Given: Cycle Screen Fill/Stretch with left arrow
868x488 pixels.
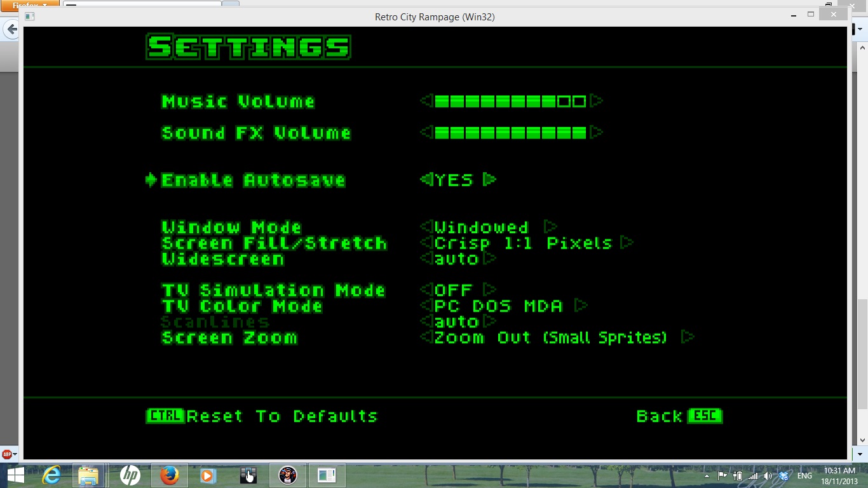Looking at the screenshot, I should [x=426, y=243].
